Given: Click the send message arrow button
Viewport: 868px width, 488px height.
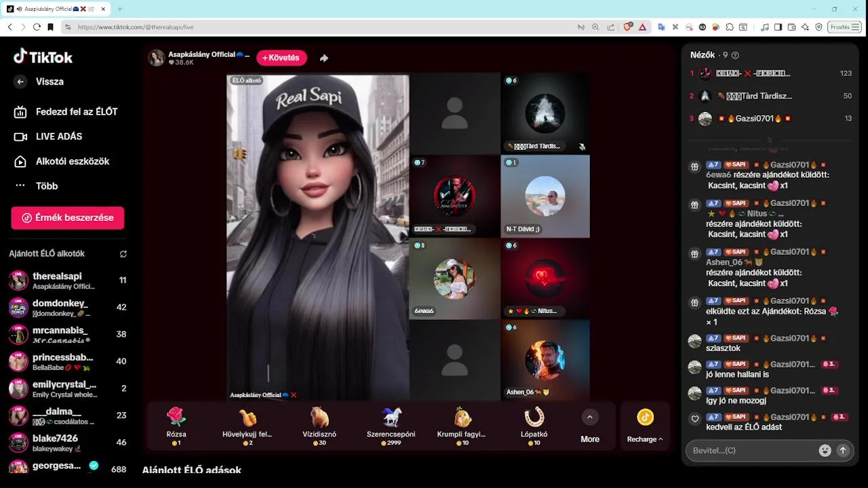Looking at the screenshot, I should pos(843,450).
